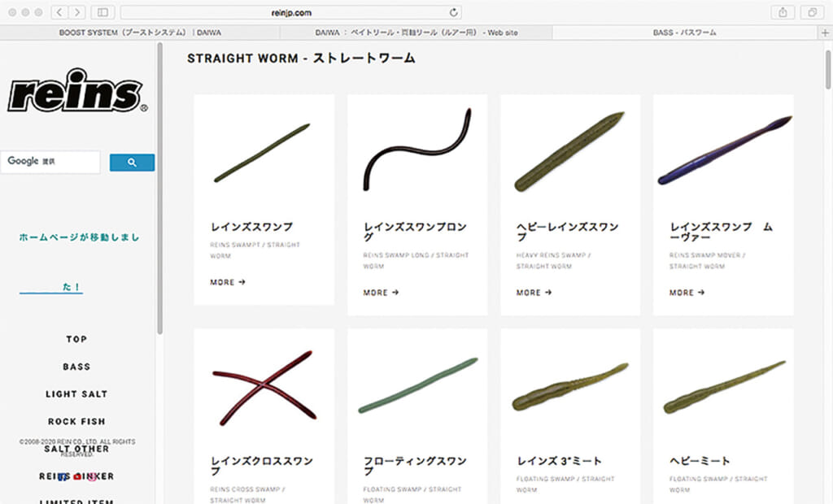Reload the page with refresh icon

[453, 12]
